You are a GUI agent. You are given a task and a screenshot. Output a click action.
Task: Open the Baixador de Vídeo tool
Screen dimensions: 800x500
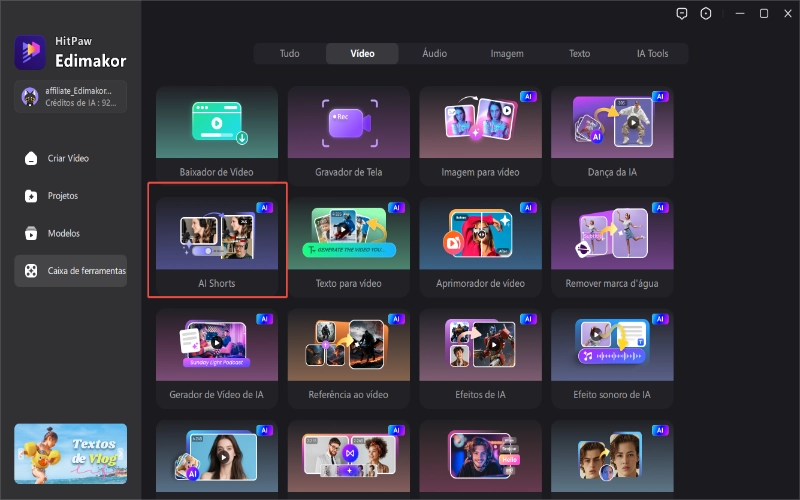click(x=217, y=136)
